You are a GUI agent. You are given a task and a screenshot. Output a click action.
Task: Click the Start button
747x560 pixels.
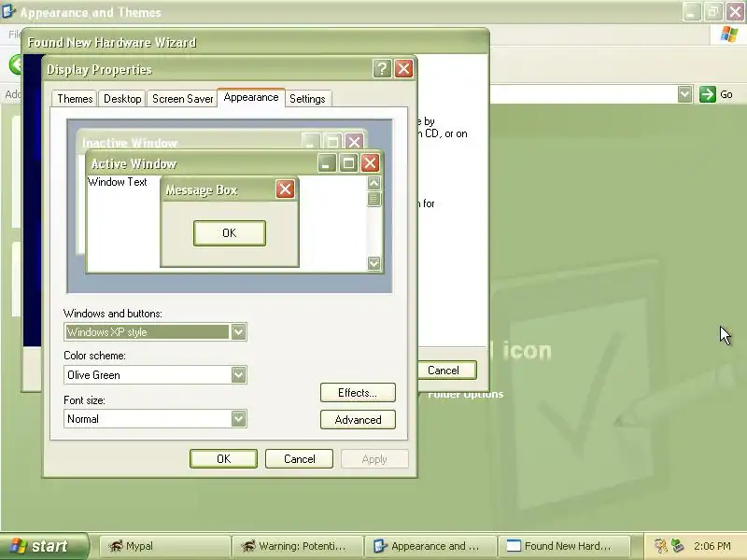coord(44,546)
